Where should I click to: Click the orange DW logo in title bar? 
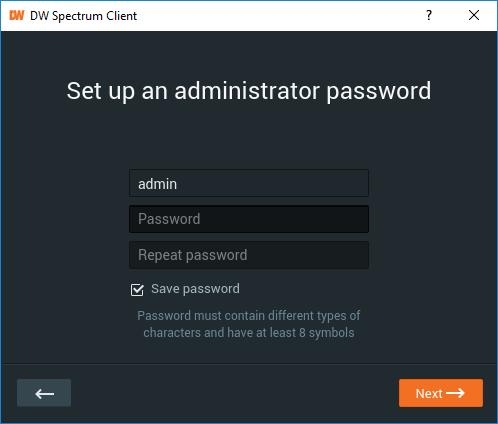pyautogui.click(x=17, y=15)
